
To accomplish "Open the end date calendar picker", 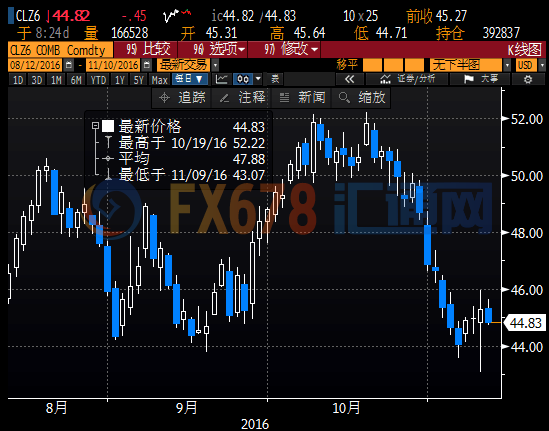I will (147, 65).
